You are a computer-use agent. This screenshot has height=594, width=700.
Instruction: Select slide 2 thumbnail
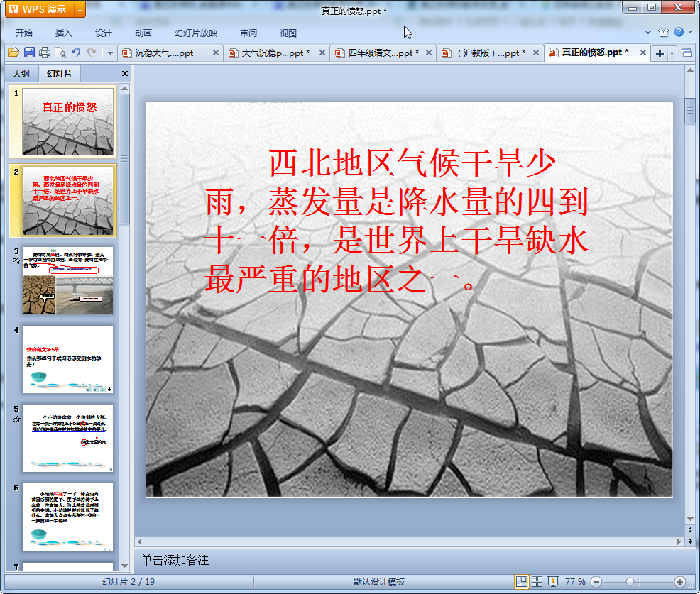click(x=68, y=201)
